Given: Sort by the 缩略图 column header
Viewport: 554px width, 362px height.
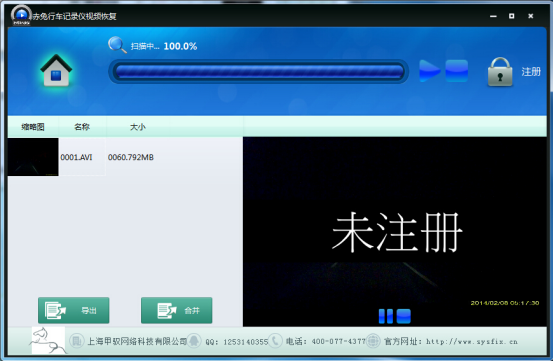Looking at the screenshot, I should (33, 127).
